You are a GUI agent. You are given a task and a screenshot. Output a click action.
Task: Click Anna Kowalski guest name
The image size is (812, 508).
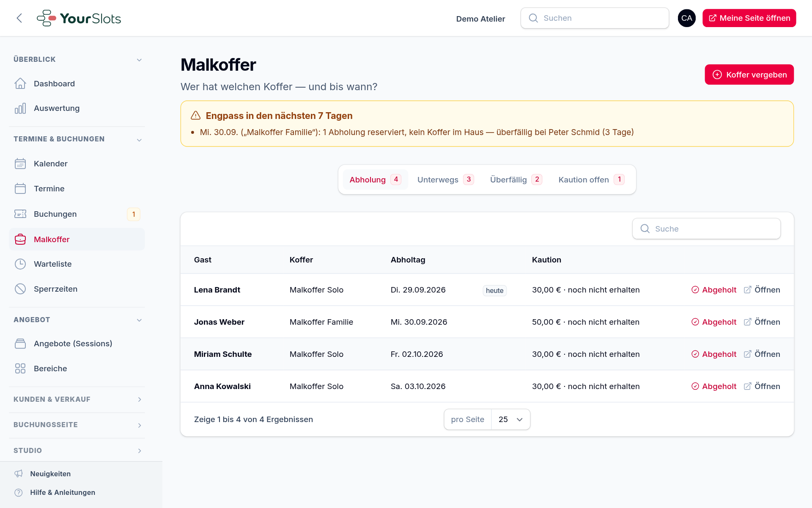tap(222, 387)
